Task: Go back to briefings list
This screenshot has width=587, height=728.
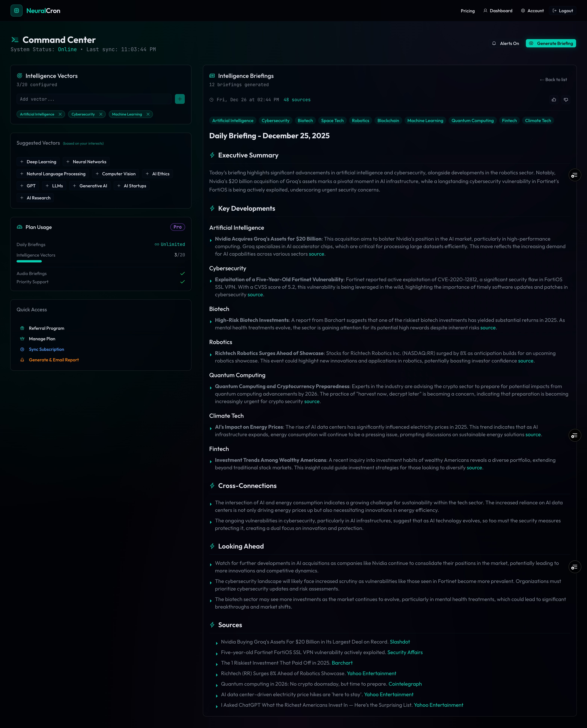Action: 553,79
